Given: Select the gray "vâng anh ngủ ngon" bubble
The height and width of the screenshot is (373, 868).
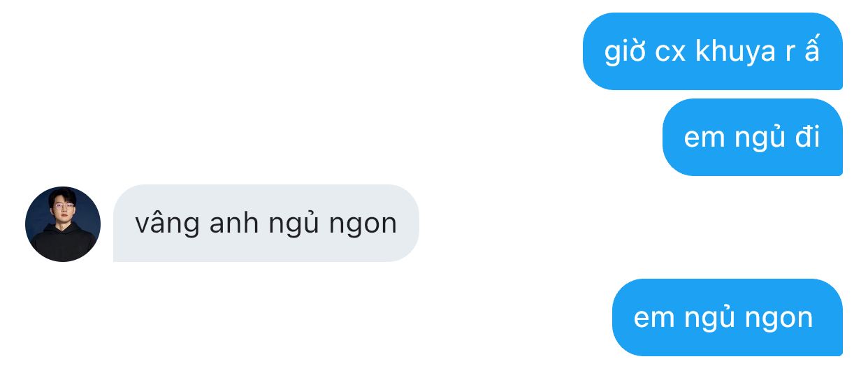Looking at the screenshot, I should [266, 224].
